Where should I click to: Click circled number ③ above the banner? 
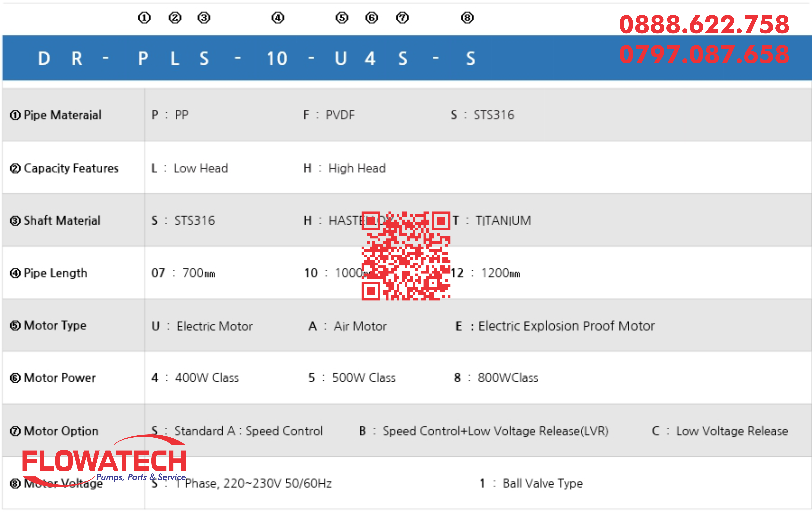pyautogui.click(x=204, y=18)
